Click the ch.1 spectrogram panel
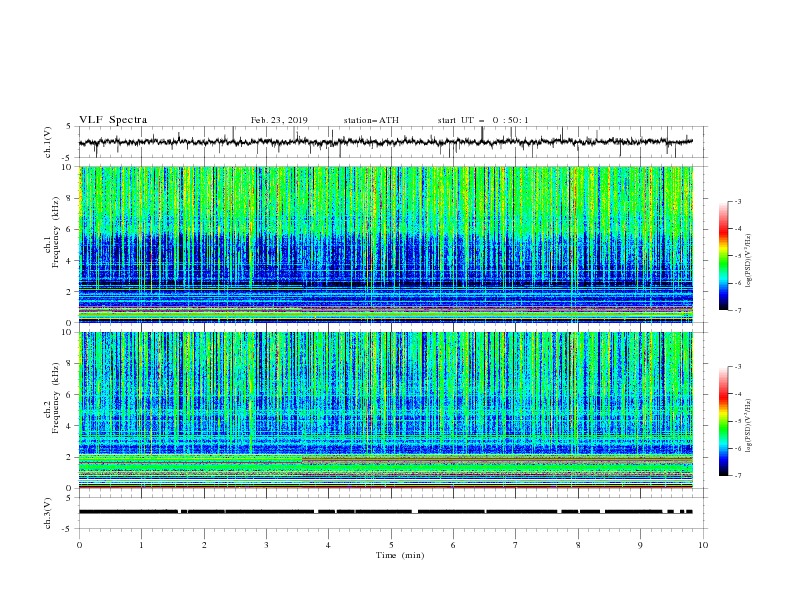 (x=386, y=244)
